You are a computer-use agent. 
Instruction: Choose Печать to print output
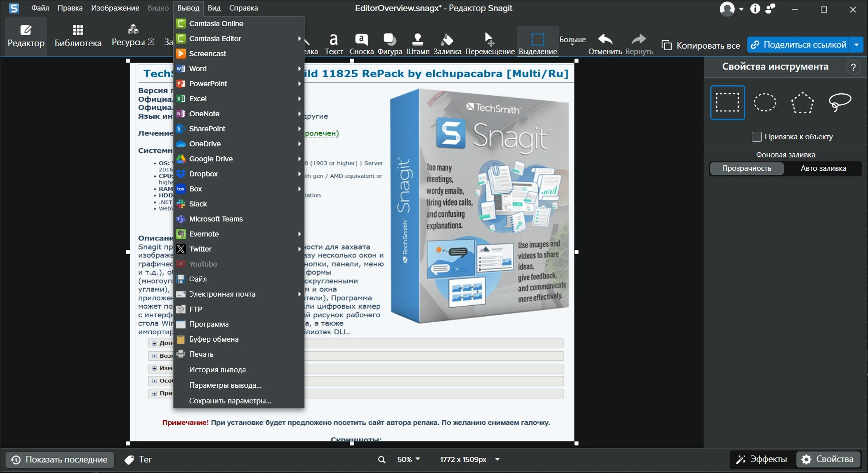239,354
